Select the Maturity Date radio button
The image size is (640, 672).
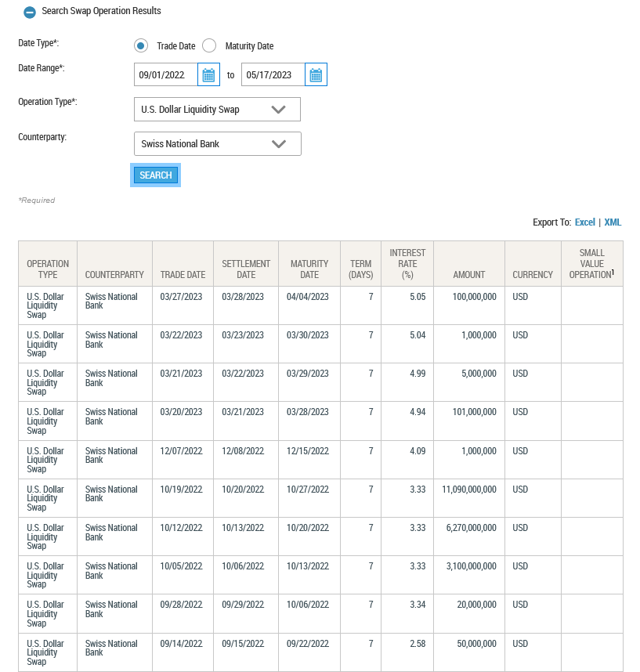pyautogui.click(x=209, y=45)
